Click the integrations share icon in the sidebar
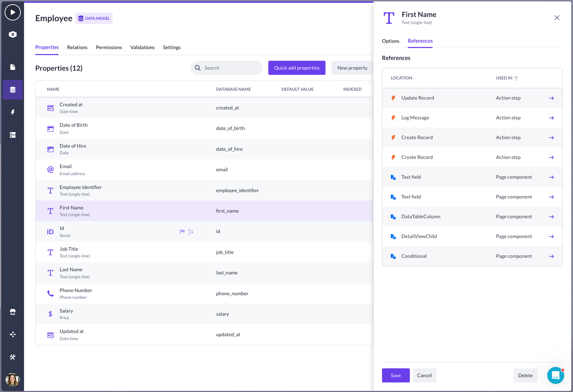Image resolution: width=573 pixels, height=392 pixels. [x=13, y=334]
